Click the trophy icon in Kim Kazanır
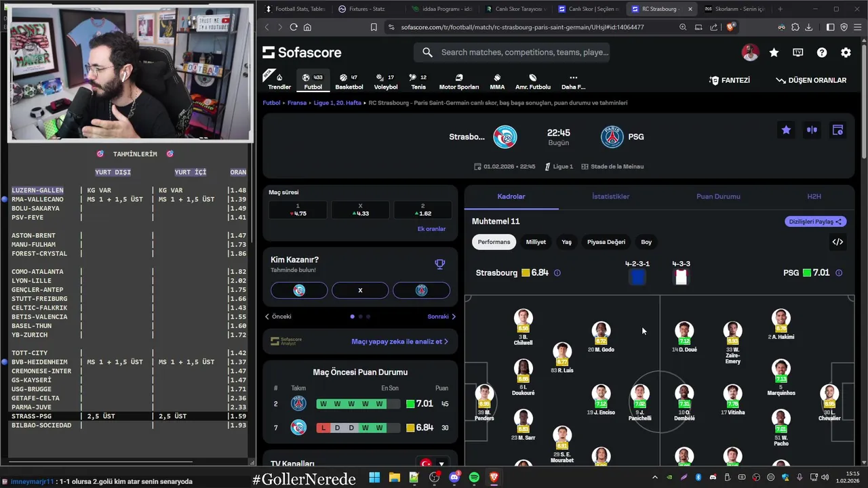868x488 pixels. (x=439, y=264)
